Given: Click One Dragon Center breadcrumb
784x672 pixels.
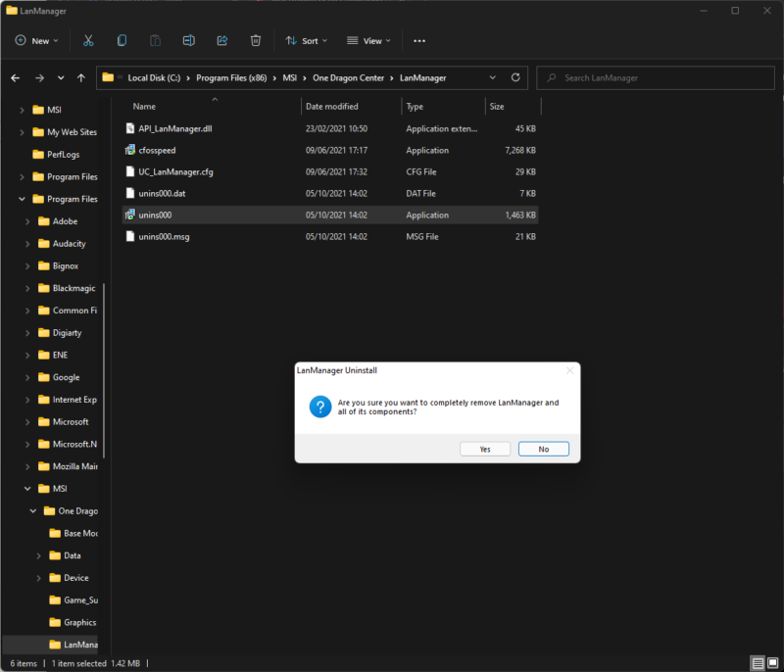Looking at the screenshot, I should [x=348, y=78].
